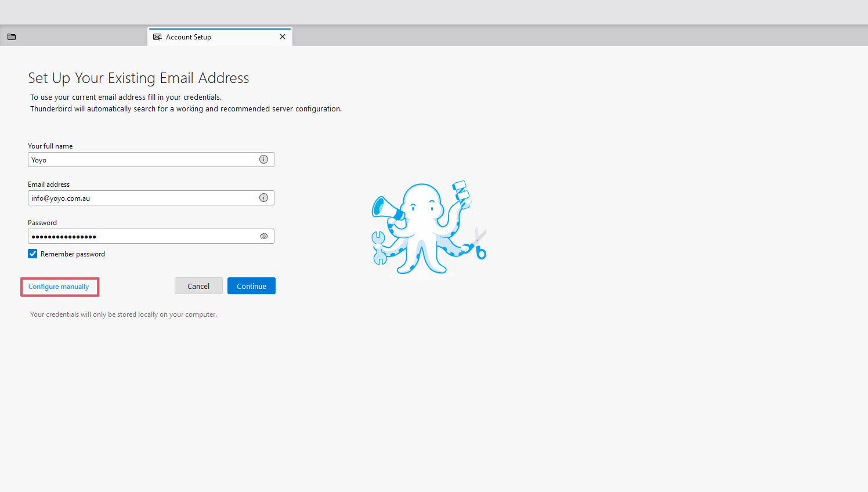Click the info icon beside email address

tap(263, 198)
